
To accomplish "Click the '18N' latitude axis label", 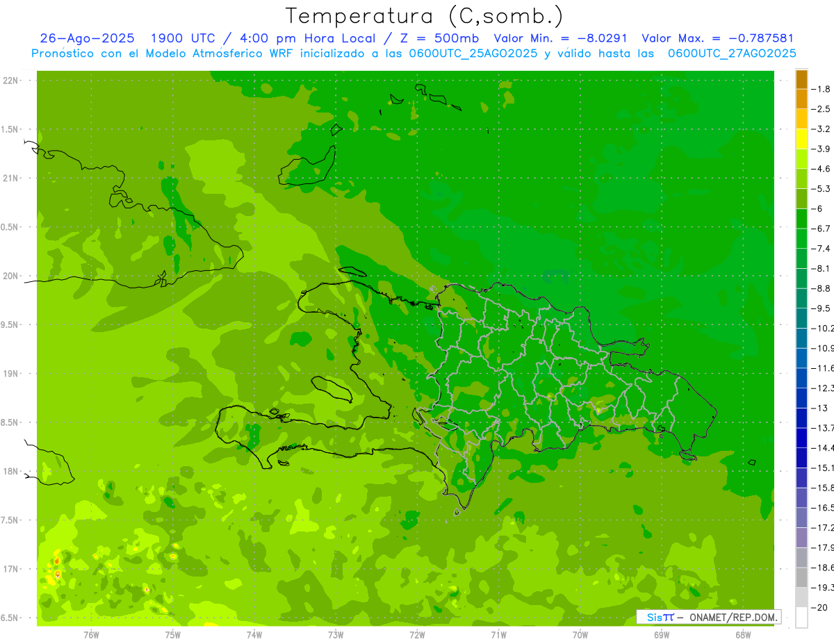I will [x=12, y=471].
